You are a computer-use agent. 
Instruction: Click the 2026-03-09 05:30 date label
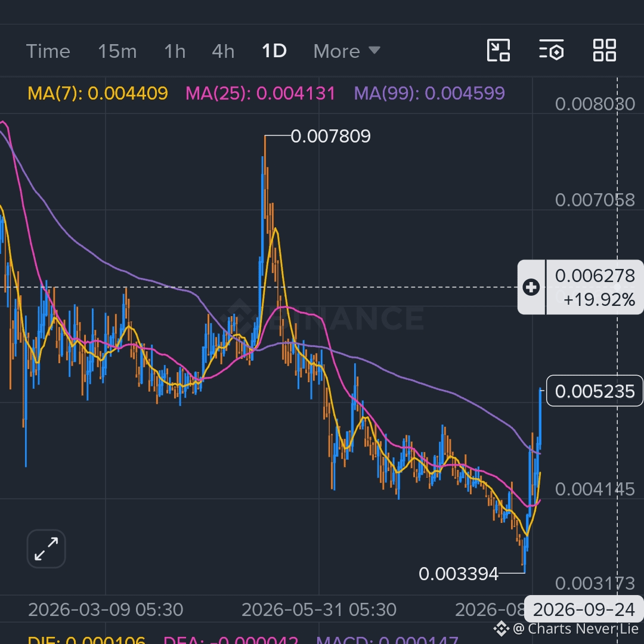(x=106, y=610)
